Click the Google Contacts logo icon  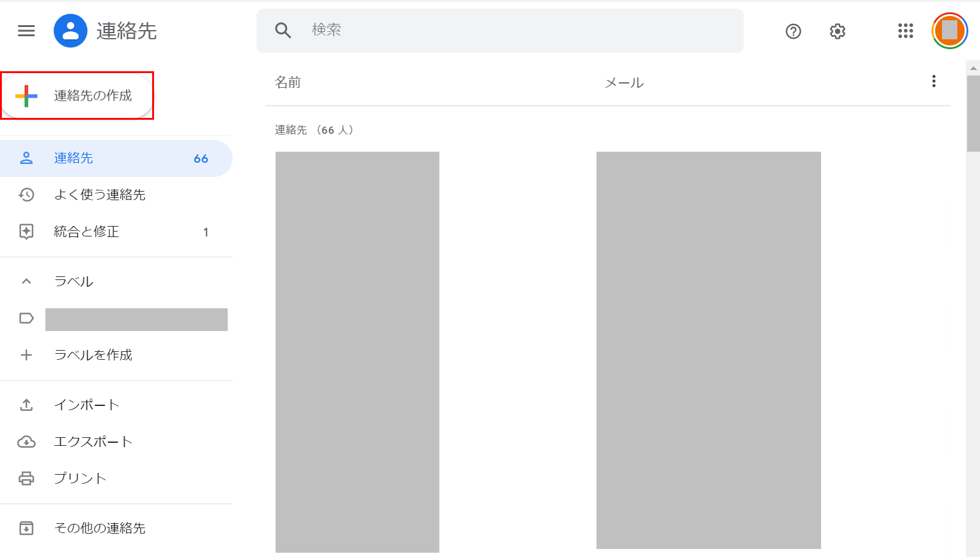(71, 31)
